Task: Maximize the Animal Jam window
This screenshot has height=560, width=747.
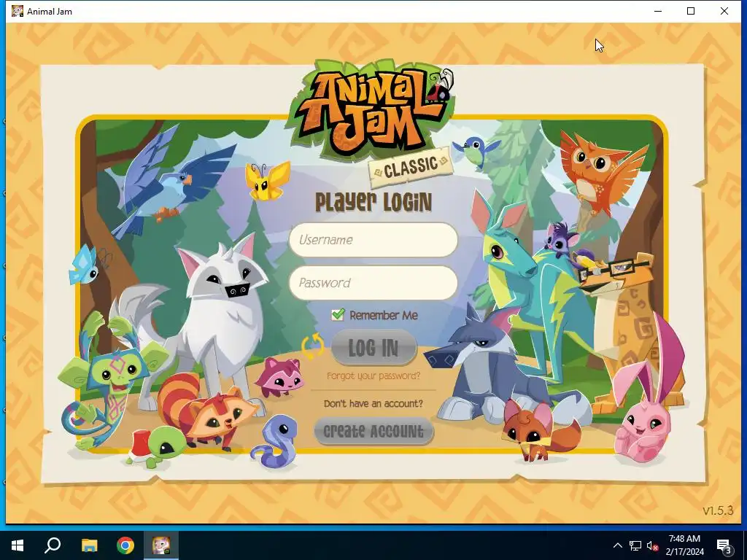Action: click(x=691, y=11)
